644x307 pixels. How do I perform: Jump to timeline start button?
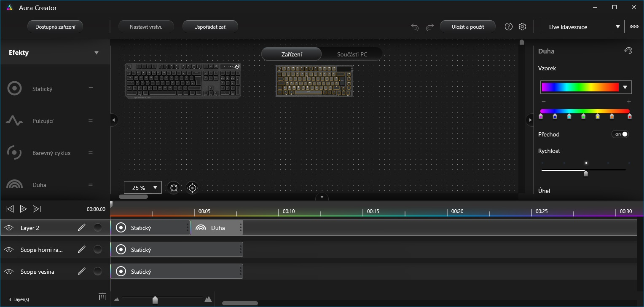[x=10, y=209]
